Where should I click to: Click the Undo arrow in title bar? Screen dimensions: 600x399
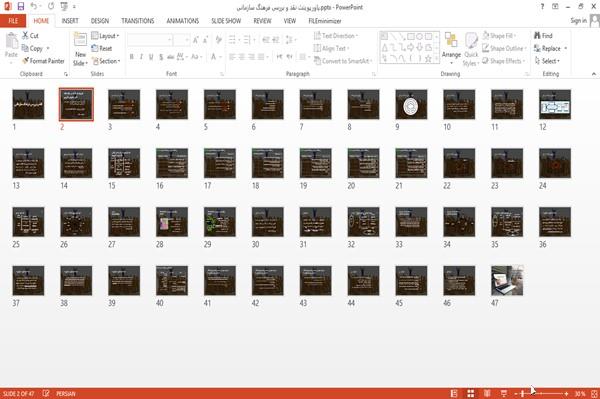pyautogui.click(x=34, y=7)
